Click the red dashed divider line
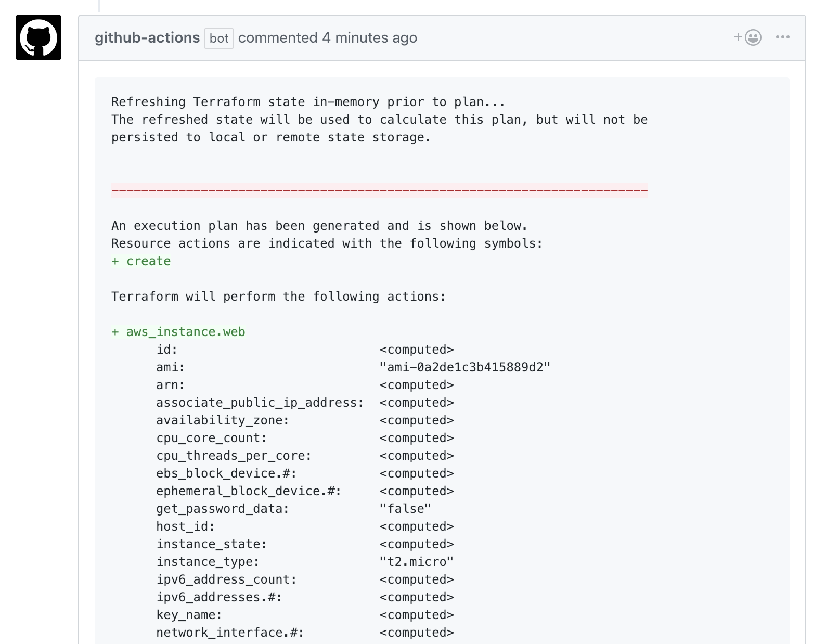This screenshot has width=826, height=644. (379, 190)
